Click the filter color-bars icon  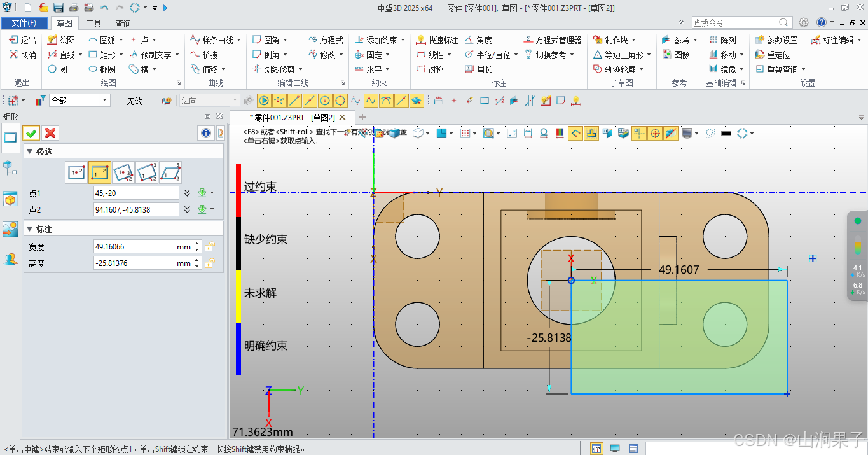tap(40, 101)
